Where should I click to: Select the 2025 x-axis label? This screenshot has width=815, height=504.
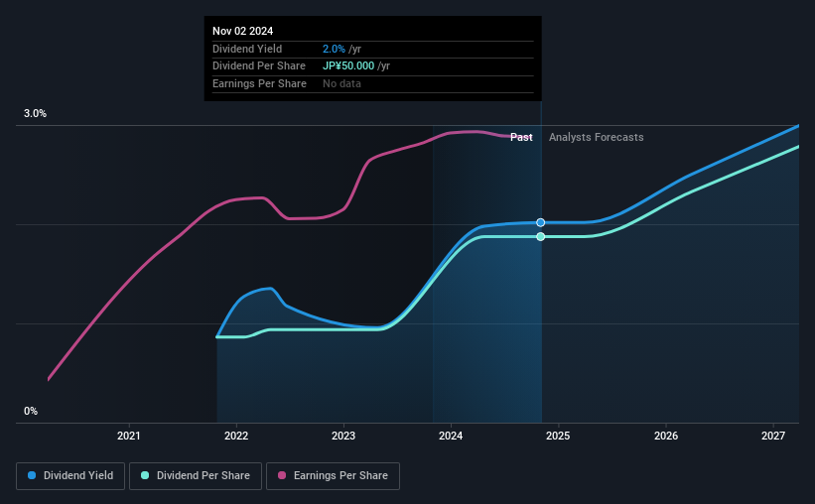coord(558,436)
